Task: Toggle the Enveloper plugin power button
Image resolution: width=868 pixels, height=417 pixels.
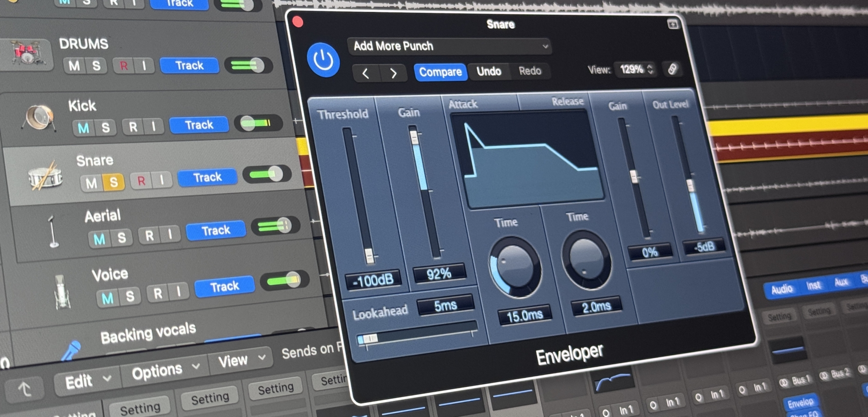Action: tap(323, 60)
